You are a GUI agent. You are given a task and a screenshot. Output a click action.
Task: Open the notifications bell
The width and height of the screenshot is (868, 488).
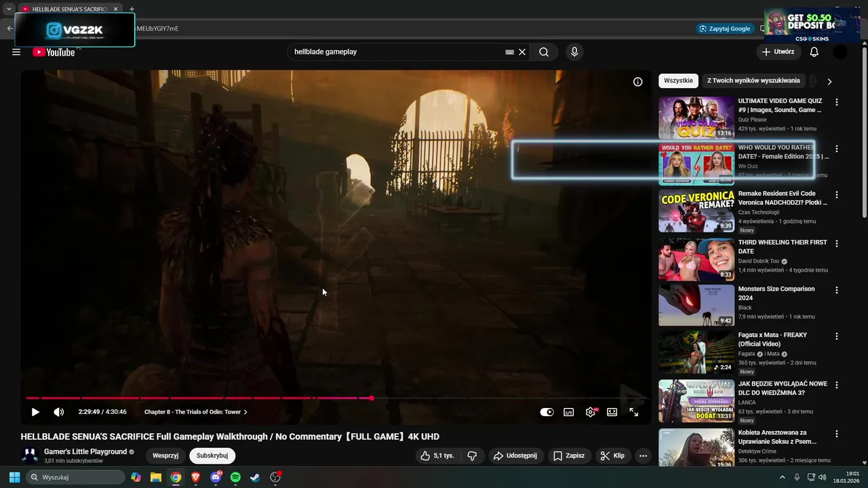[814, 52]
